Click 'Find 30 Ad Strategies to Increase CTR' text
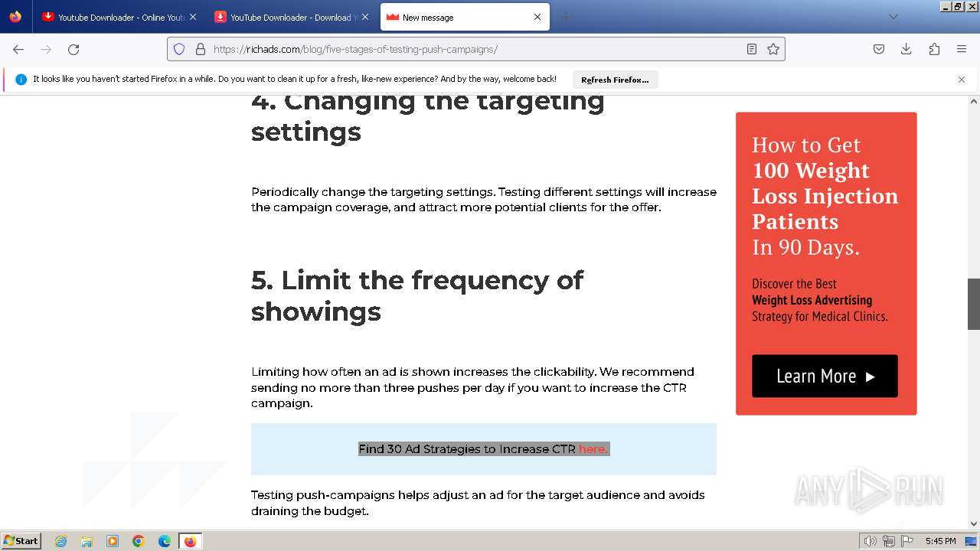Screen dimensions: 980x551 (x=467, y=449)
